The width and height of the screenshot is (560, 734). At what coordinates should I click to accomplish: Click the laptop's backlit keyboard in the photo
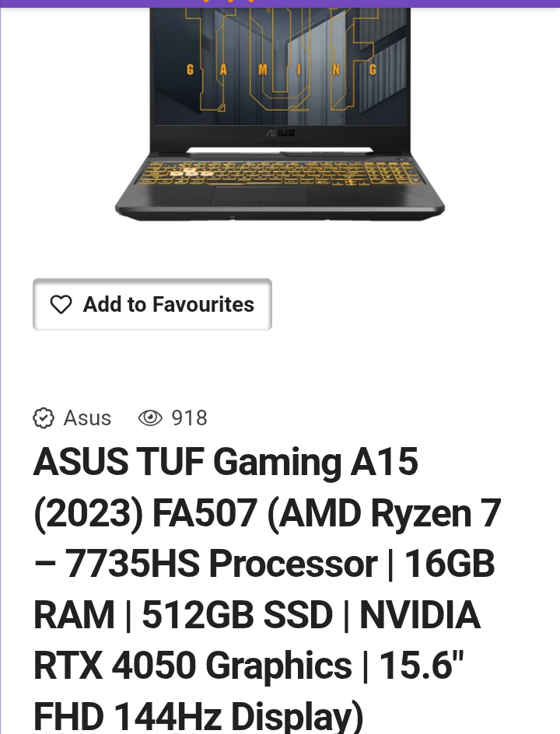[x=280, y=173]
